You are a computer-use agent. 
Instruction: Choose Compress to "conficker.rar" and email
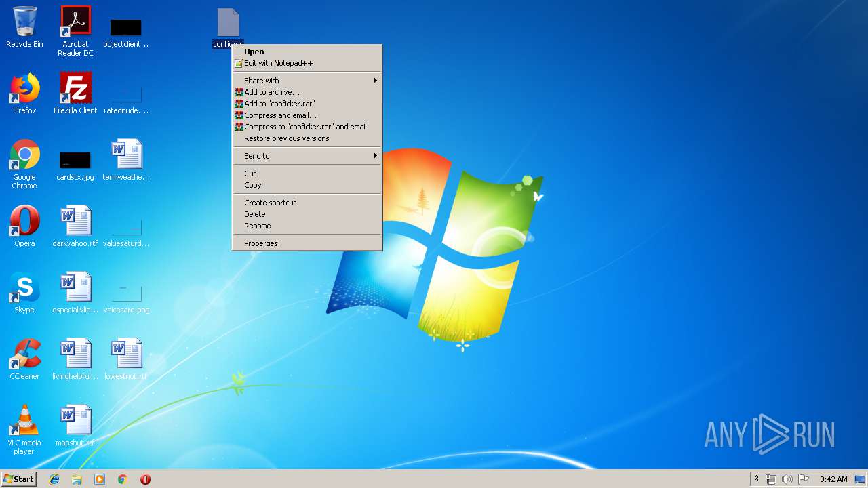click(x=307, y=127)
